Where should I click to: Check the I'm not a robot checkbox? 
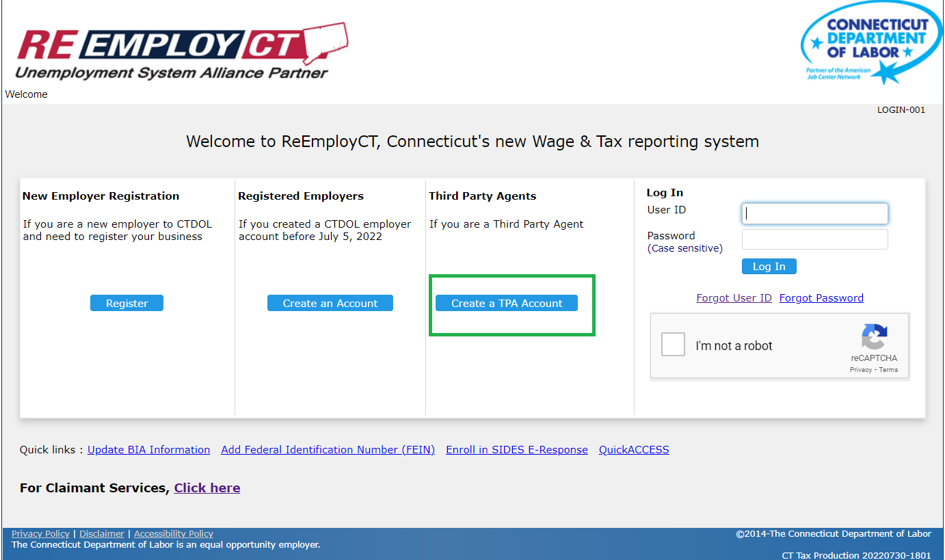673,345
